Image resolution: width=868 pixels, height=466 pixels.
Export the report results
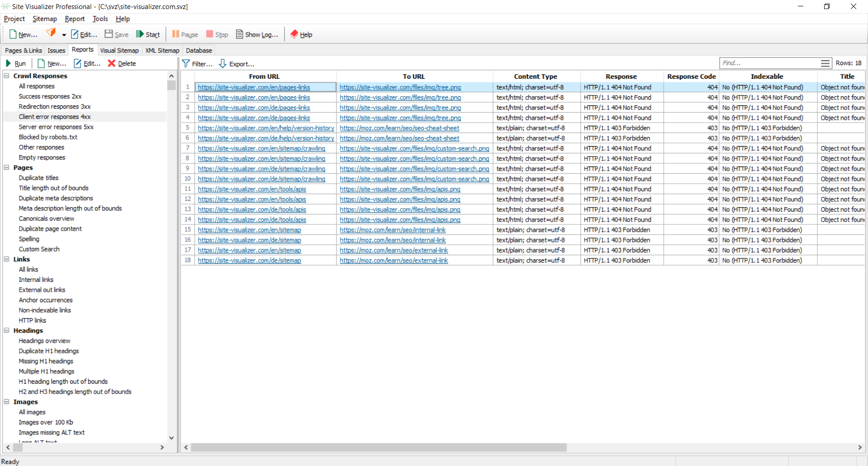point(236,64)
